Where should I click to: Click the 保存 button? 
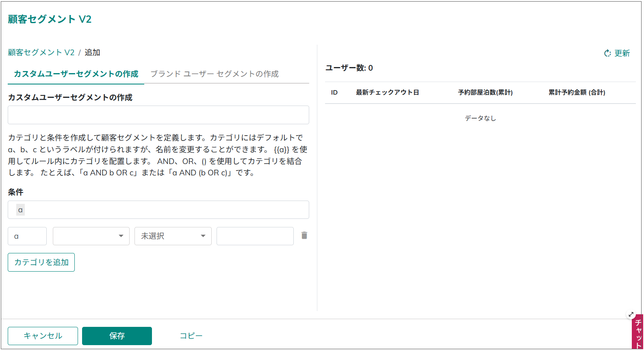click(117, 336)
